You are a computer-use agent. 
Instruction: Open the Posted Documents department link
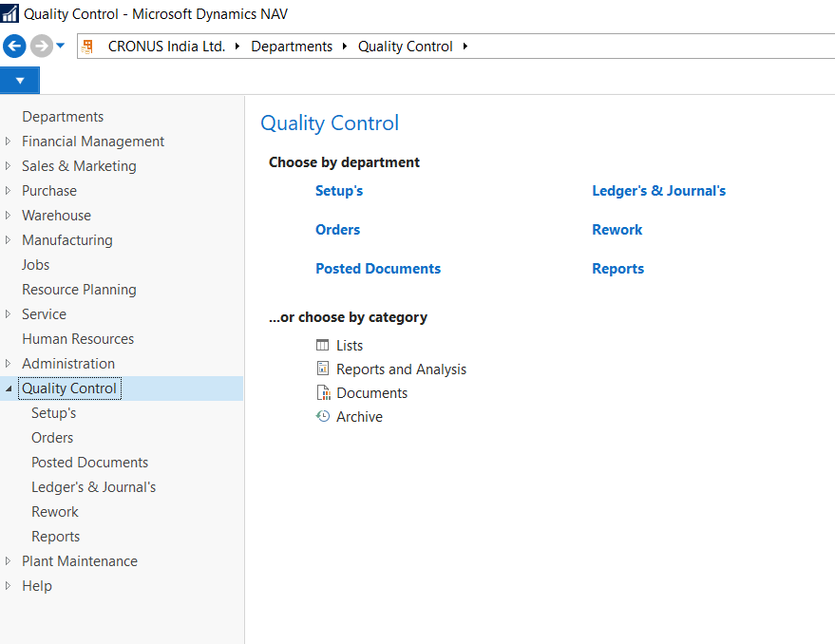tap(378, 269)
